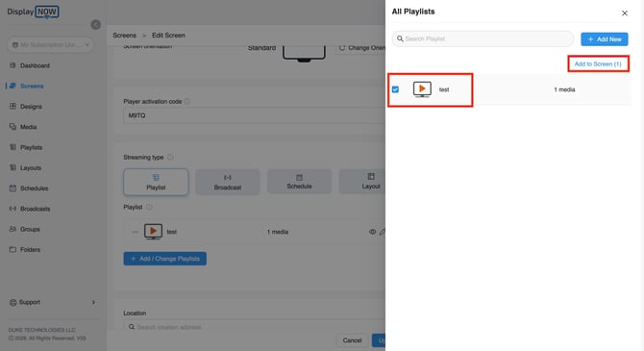
Task: Select the Layout streaming type
Action: pyautogui.click(x=361, y=181)
